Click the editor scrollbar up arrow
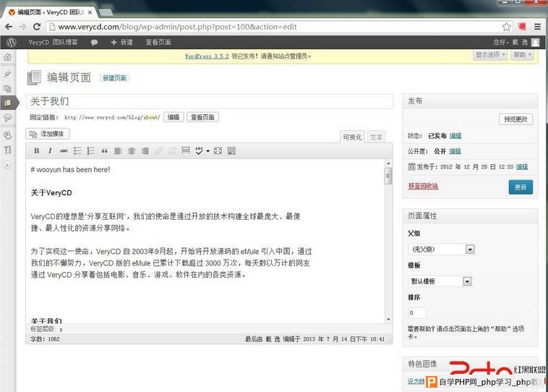The width and height of the screenshot is (548, 392). [x=388, y=163]
